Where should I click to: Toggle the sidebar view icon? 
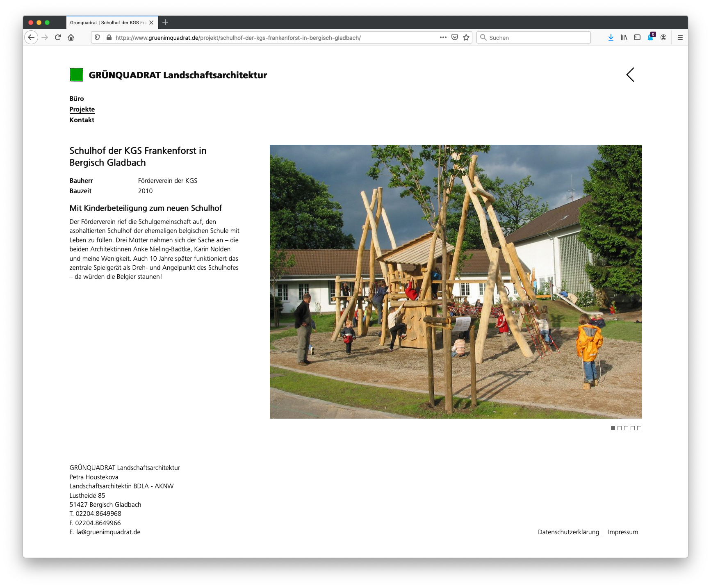tap(637, 37)
